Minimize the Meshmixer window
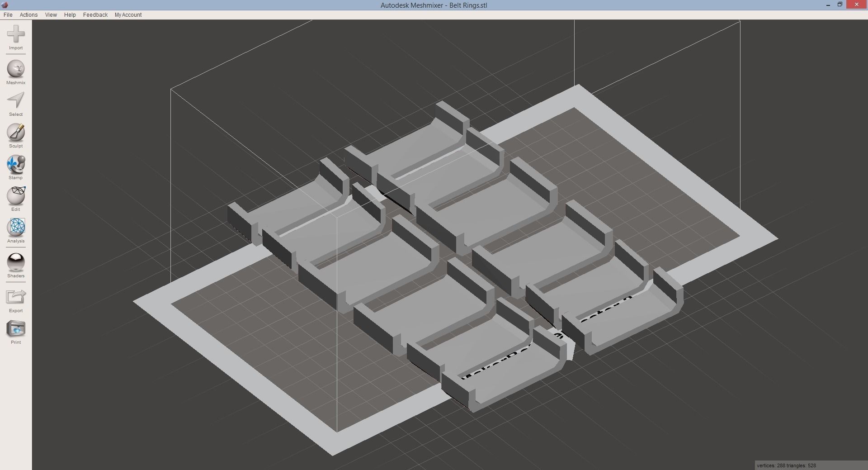868x470 pixels. tap(828, 5)
